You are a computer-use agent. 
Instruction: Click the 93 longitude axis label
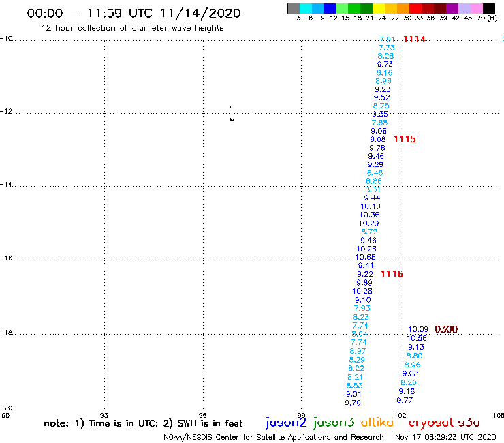point(104,415)
